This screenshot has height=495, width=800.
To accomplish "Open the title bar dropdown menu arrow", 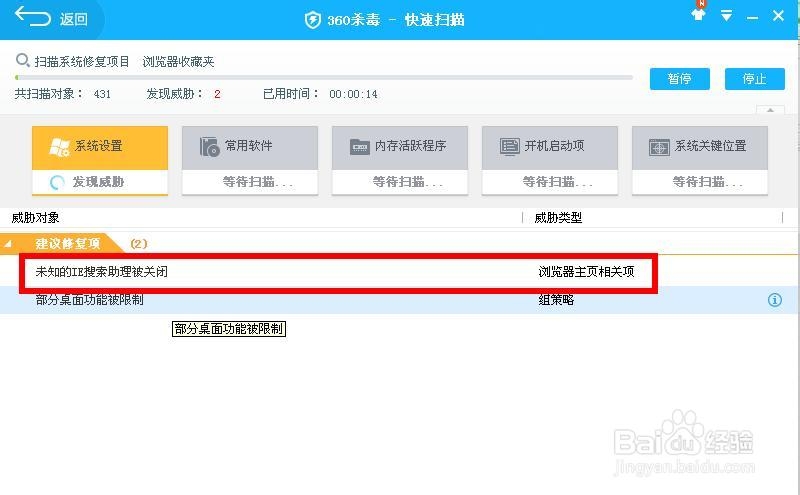I will pos(727,16).
